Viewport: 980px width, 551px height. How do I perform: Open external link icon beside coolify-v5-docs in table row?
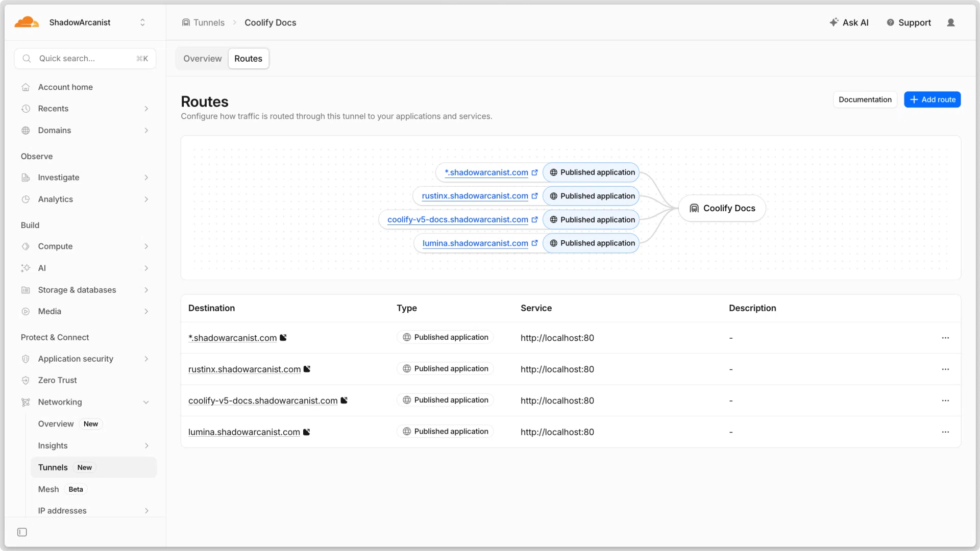point(344,400)
